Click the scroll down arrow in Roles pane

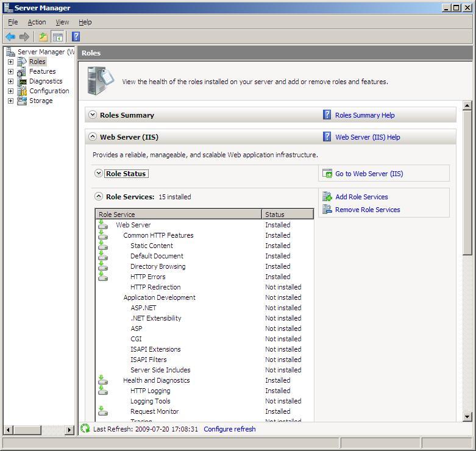467,417
